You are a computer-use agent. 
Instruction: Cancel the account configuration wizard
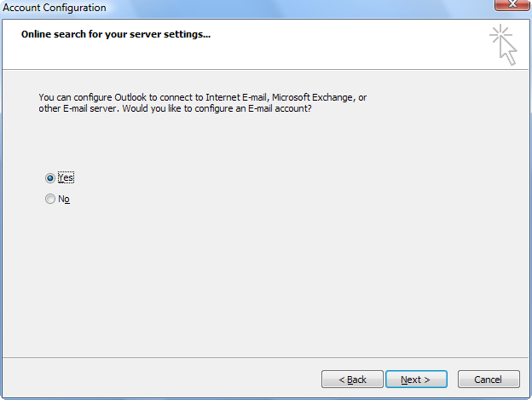tap(489, 380)
